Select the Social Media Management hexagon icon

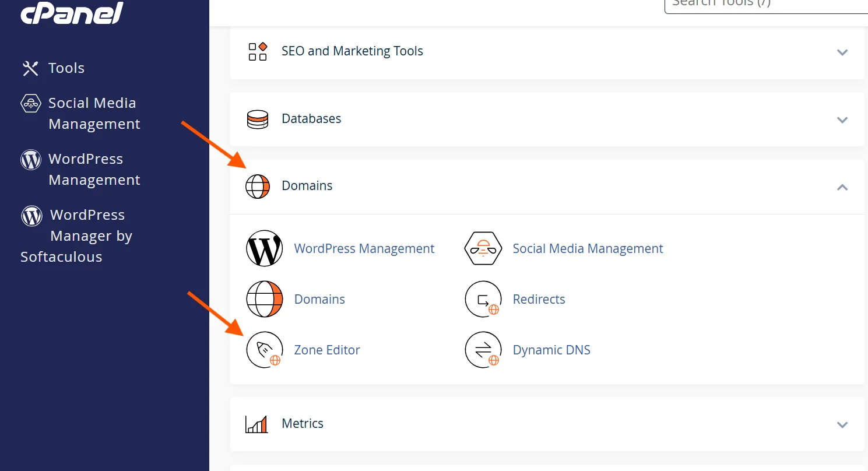click(483, 248)
